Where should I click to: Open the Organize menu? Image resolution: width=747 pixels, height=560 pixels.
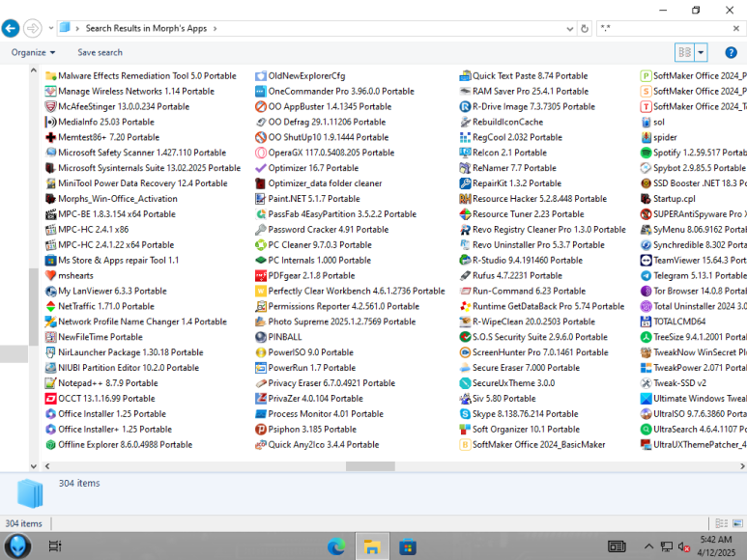(x=33, y=52)
